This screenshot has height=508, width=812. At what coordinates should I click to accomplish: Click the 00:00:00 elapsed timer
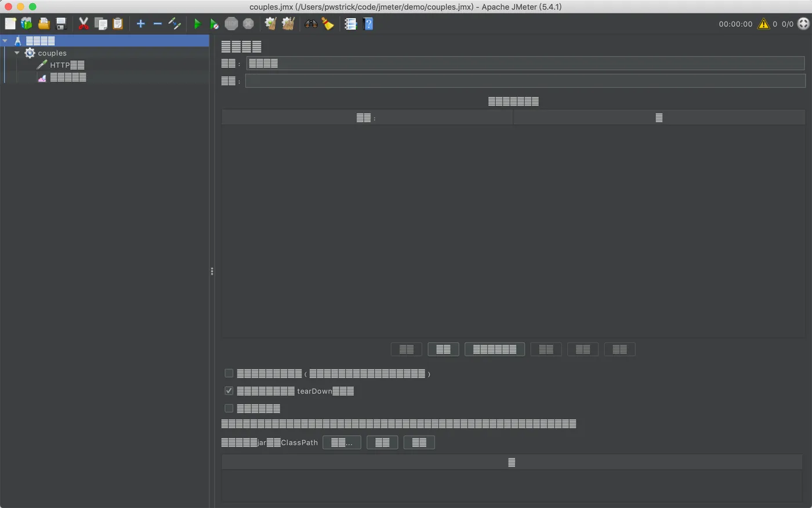click(735, 24)
